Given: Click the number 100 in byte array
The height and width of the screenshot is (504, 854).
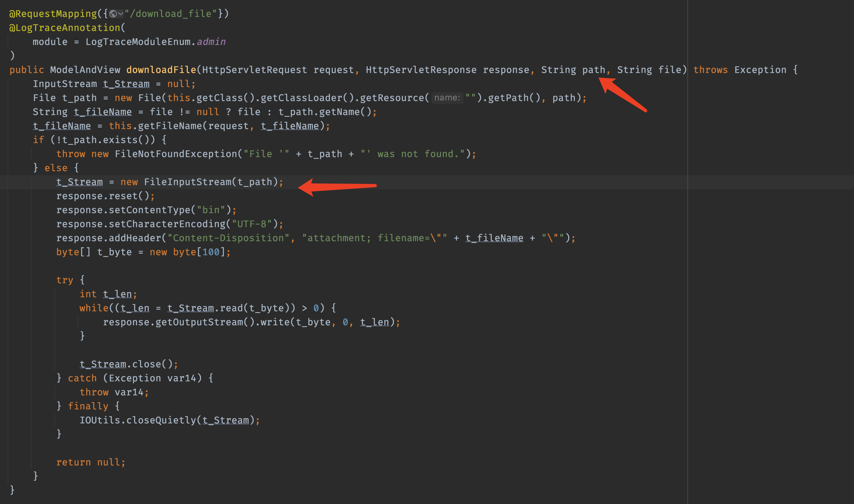Looking at the screenshot, I should pos(211,252).
